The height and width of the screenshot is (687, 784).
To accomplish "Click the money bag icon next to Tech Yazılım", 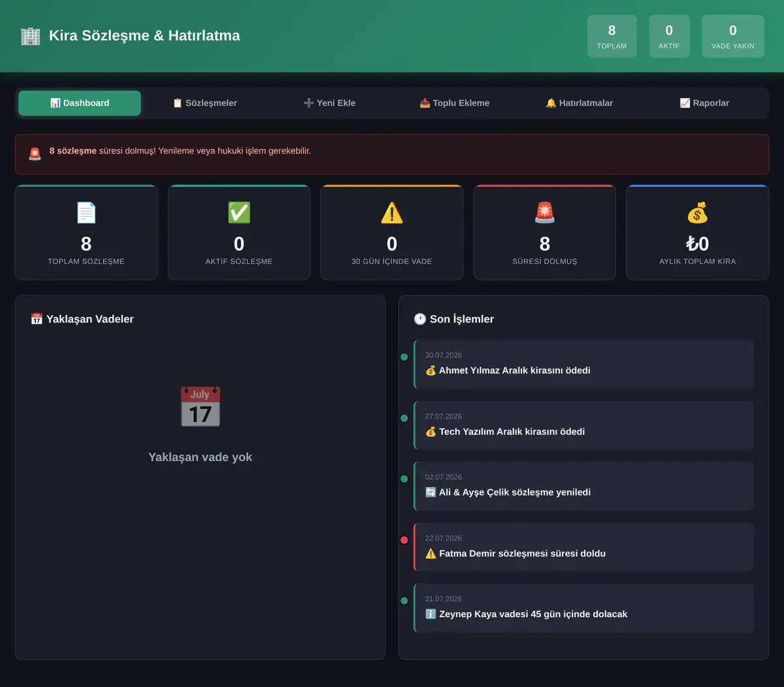I will [431, 432].
